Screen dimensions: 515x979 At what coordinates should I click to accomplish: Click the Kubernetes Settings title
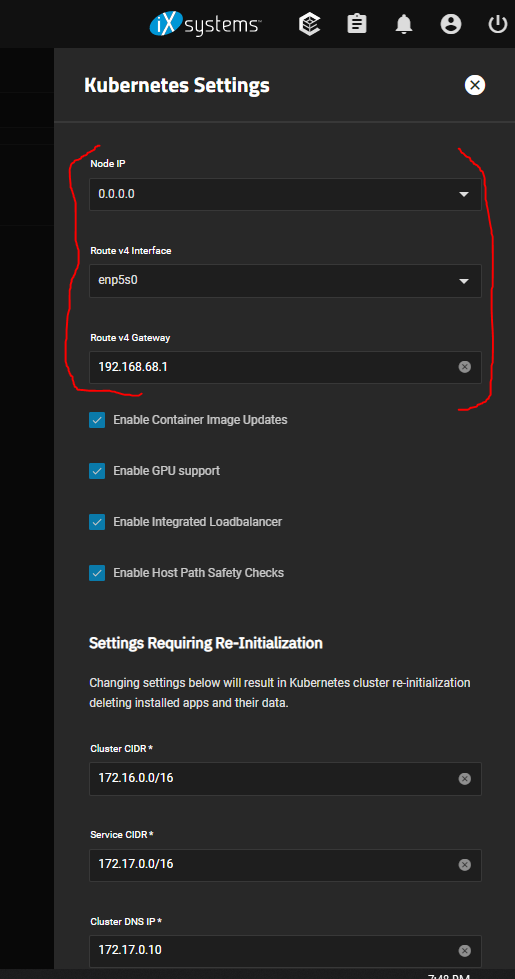[x=177, y=85]
